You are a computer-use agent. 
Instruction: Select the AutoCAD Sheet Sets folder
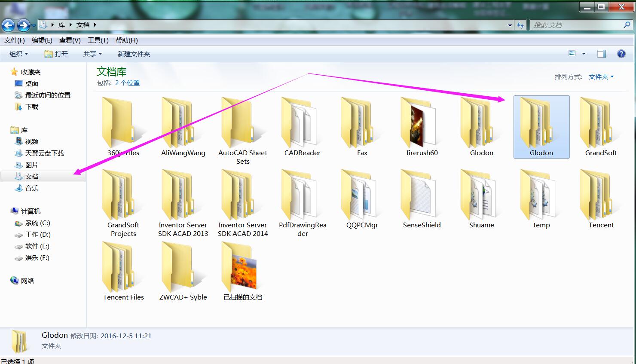(x=243, y=131)
